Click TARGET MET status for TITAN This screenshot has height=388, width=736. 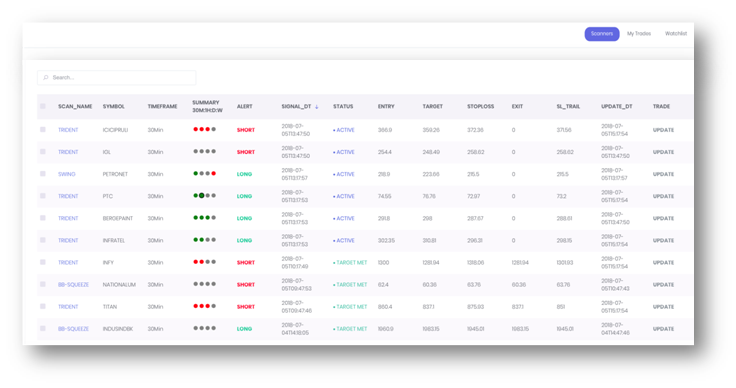pos(350,307)
